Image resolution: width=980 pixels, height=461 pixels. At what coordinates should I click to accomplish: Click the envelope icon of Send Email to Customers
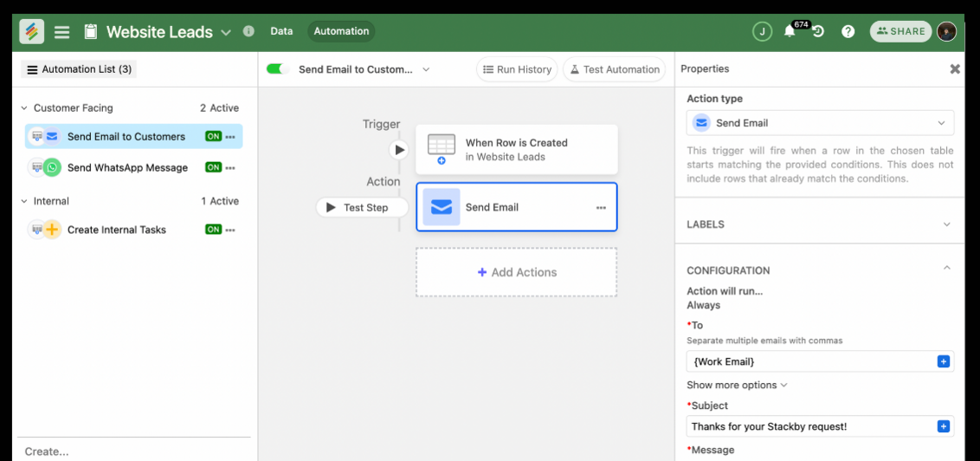point(52,136)
